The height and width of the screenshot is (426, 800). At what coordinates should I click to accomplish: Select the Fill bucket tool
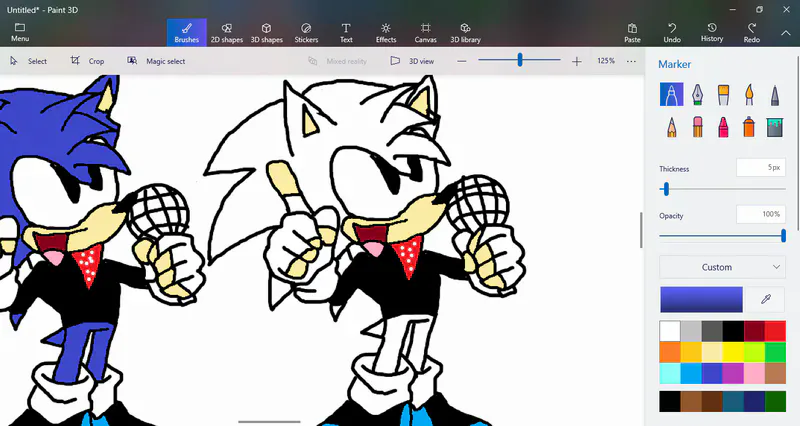coord(775,127)
